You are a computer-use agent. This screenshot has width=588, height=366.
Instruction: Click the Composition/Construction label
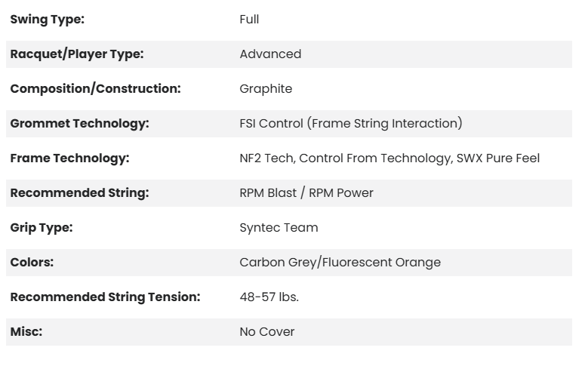pyautogui.click(x=95, y=89)
